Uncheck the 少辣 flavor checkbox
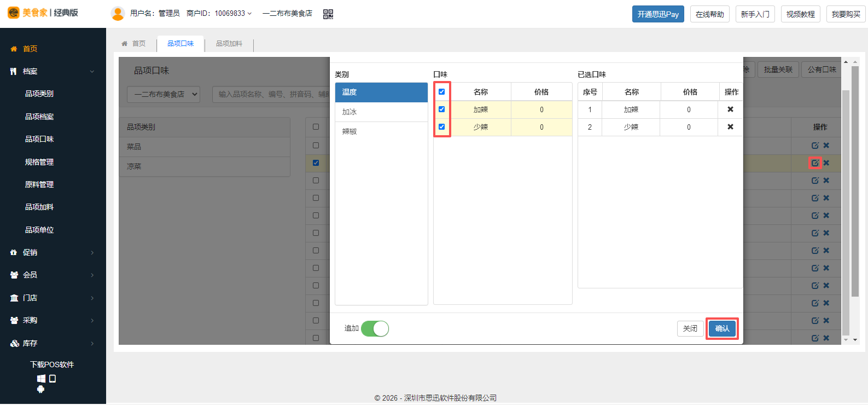 tap(442, 127)
